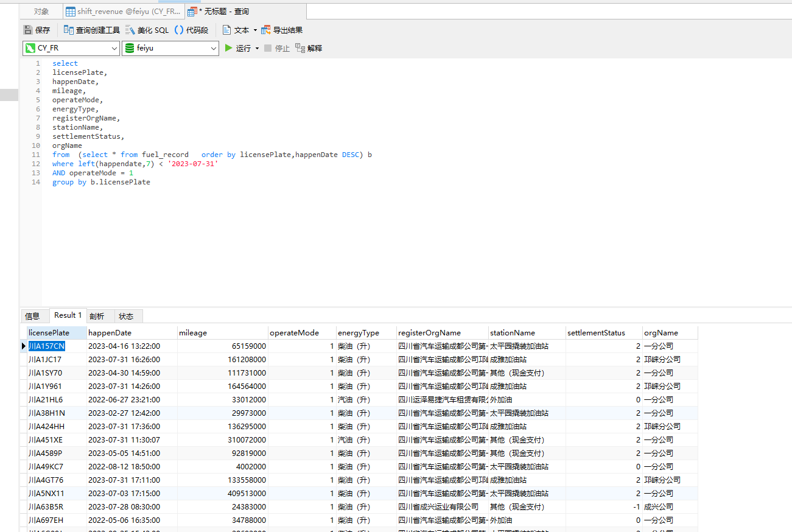
Task: Open the Run button dropdown arrow
Action: (257, 48)
